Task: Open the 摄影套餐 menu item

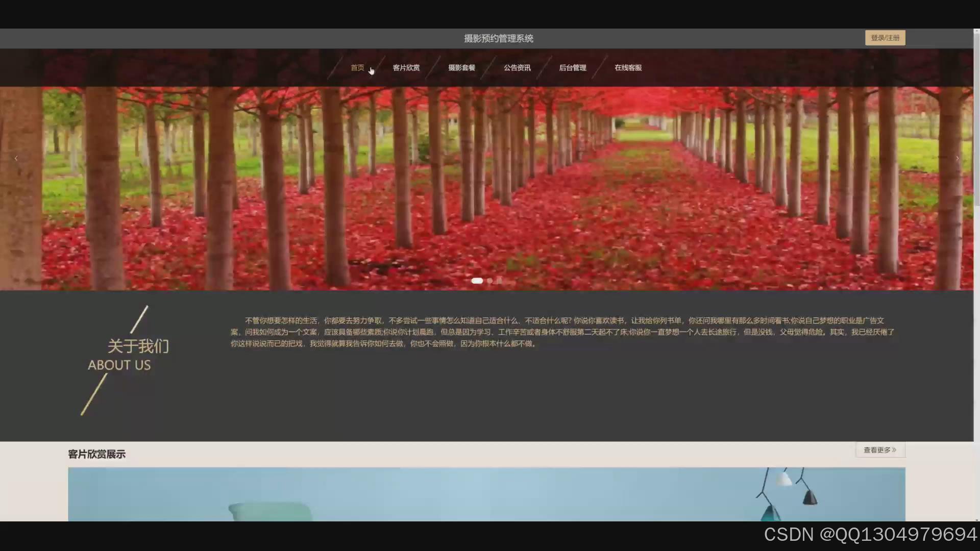Action: pos(461,68)
